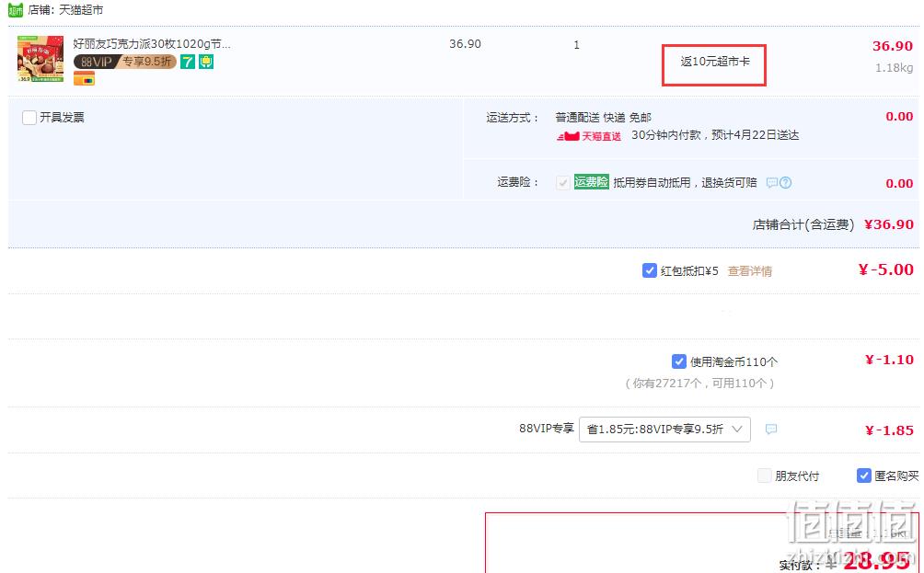The width and height of the screenshot is (924, 573).
Task: Click the store total ¥36.90
Action: pyautogui.click(x=889, y=224)
